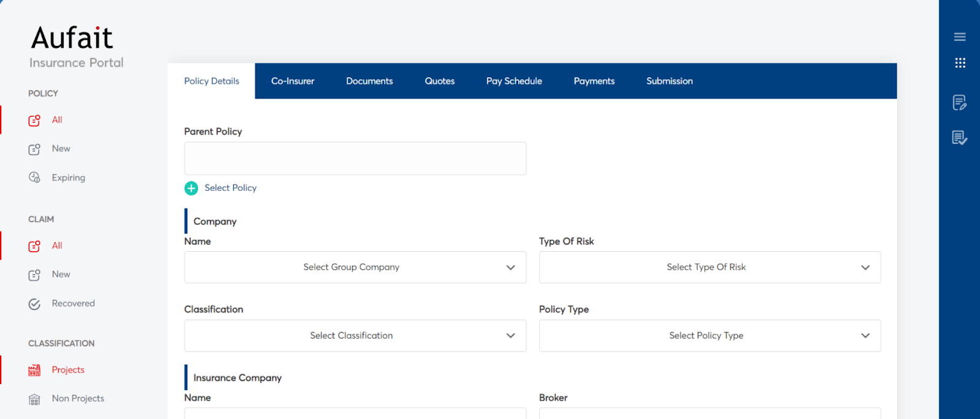Click the Policy All sidebar icon
980x419 pixels.
pyautogui.click(x=34, y=120)
